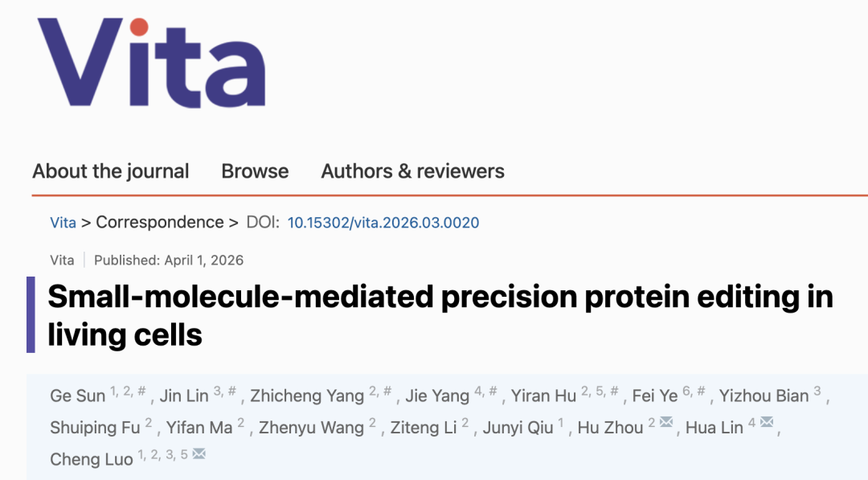Image resolution: width=868 pixels, height=480 pixels.
Task: Click the Published: April 1, 2026 date
Action: tap(169, 261)
